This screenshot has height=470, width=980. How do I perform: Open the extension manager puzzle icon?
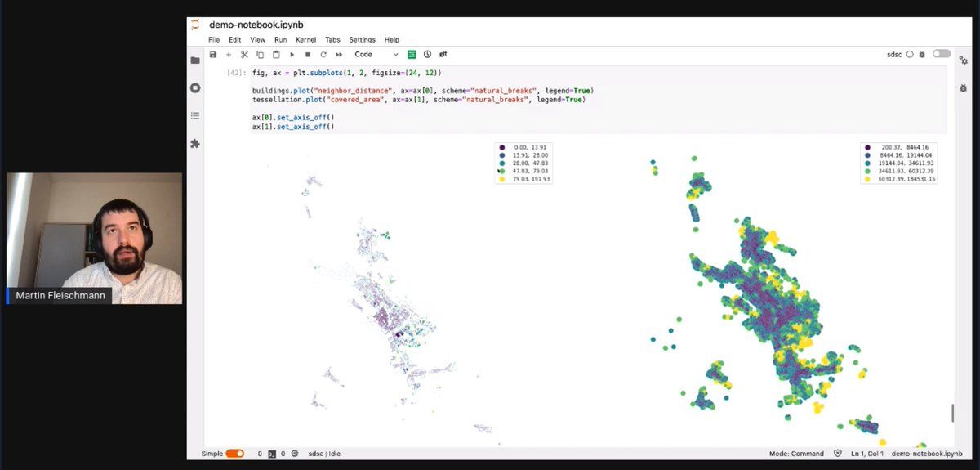point(195,144)
